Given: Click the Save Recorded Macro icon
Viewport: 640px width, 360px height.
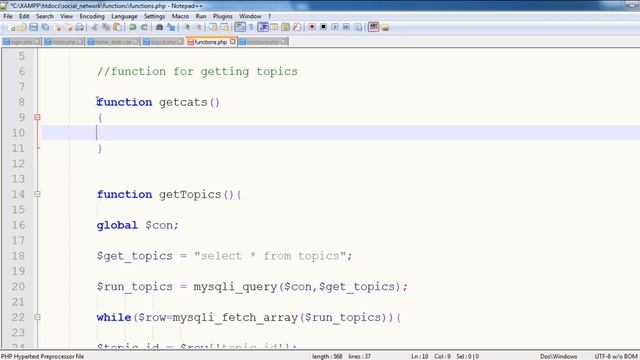Looking at the screenshot, I should click(x=358, y=27).
